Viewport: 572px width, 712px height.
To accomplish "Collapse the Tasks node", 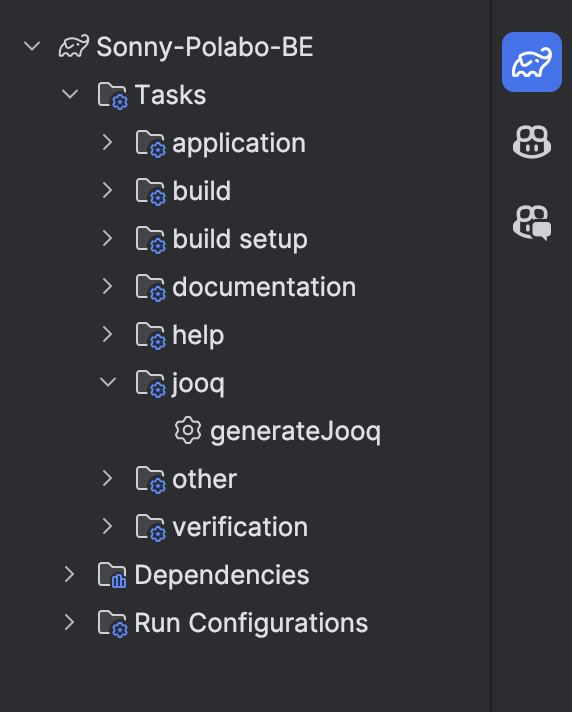I will [x=70, y=94].
